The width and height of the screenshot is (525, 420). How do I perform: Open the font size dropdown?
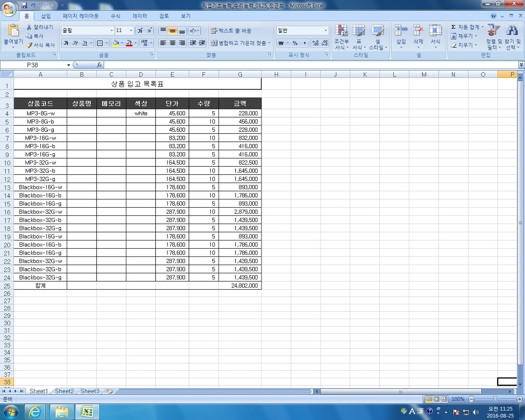click(131, 30)
